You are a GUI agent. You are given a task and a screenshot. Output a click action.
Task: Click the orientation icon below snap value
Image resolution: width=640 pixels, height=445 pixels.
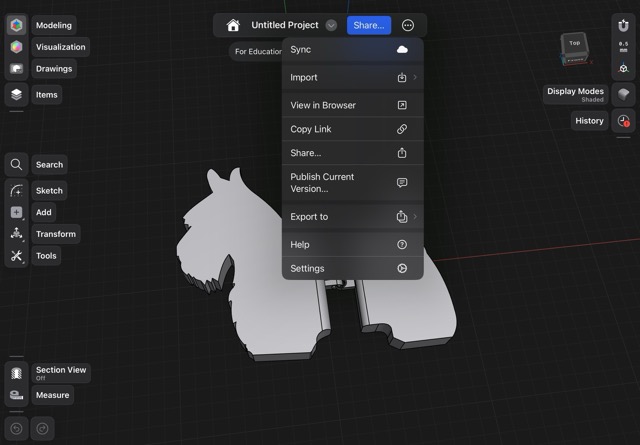pos(623,68)
